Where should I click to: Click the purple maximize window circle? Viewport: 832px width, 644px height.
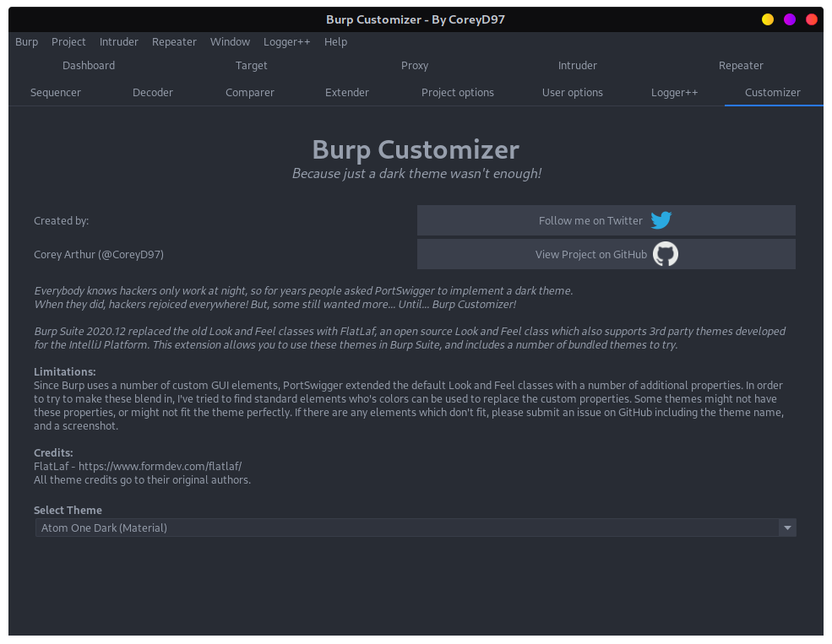click(x=790, y=19)
